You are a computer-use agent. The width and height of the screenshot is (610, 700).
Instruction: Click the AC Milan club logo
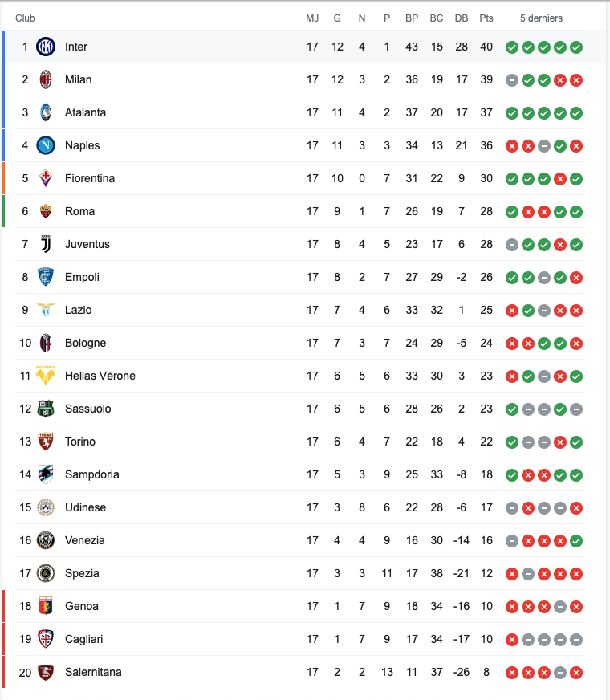click(46, 79)
